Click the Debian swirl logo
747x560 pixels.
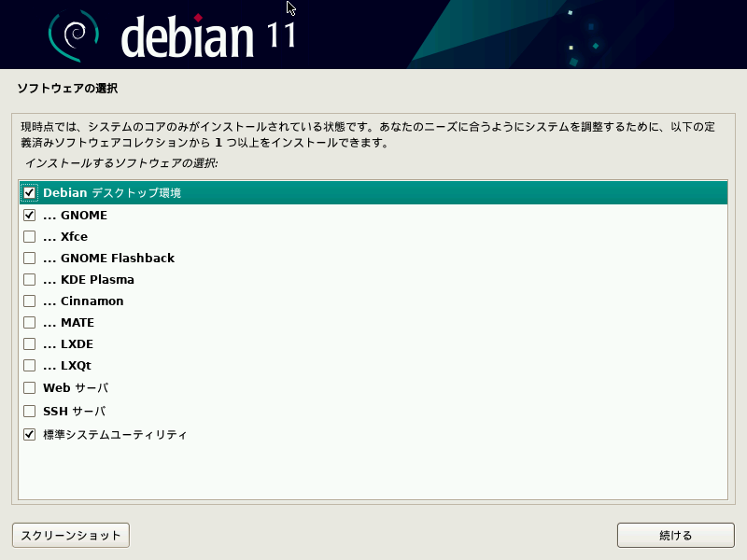click(74, 35)
